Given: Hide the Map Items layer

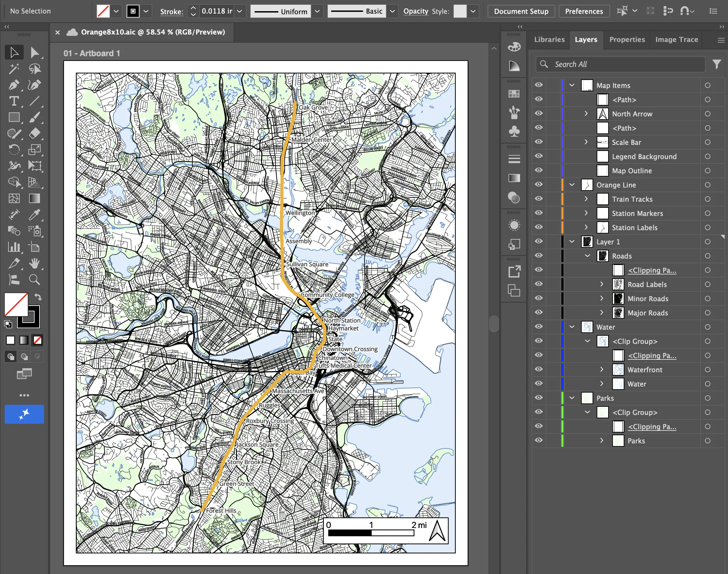Looking at the screenshot, I should click(x=539, y=85).
